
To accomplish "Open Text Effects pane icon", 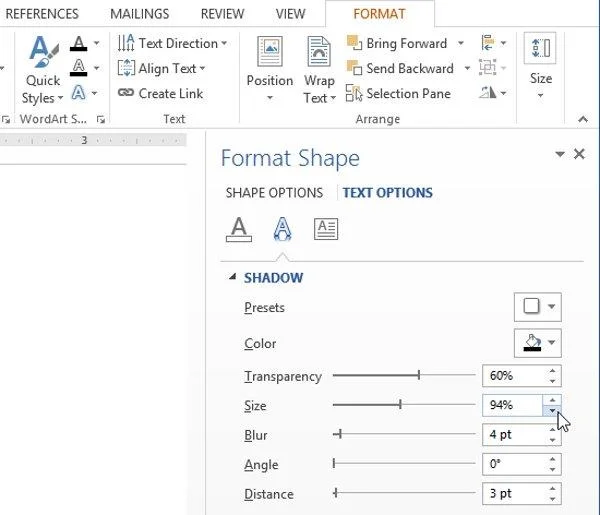I will [282, 229].
